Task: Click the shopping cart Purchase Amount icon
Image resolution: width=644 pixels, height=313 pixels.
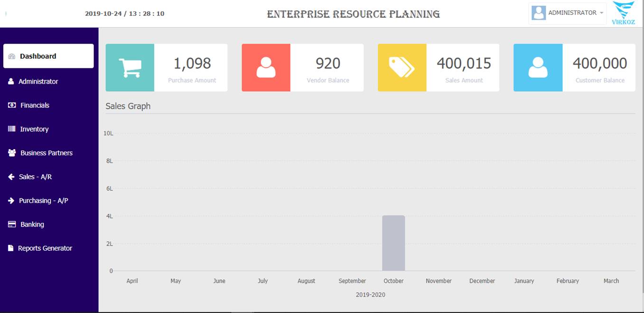Action: (130, 67)
